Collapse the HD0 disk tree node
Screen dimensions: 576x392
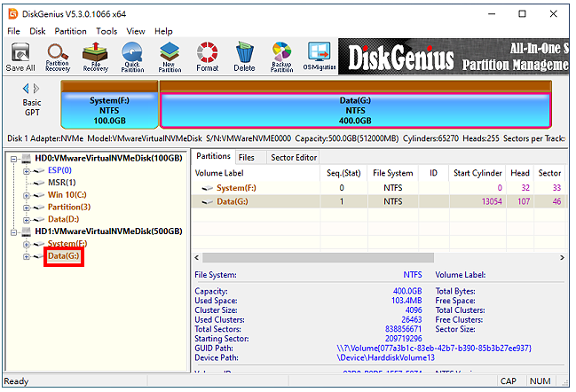coord(14,159)
